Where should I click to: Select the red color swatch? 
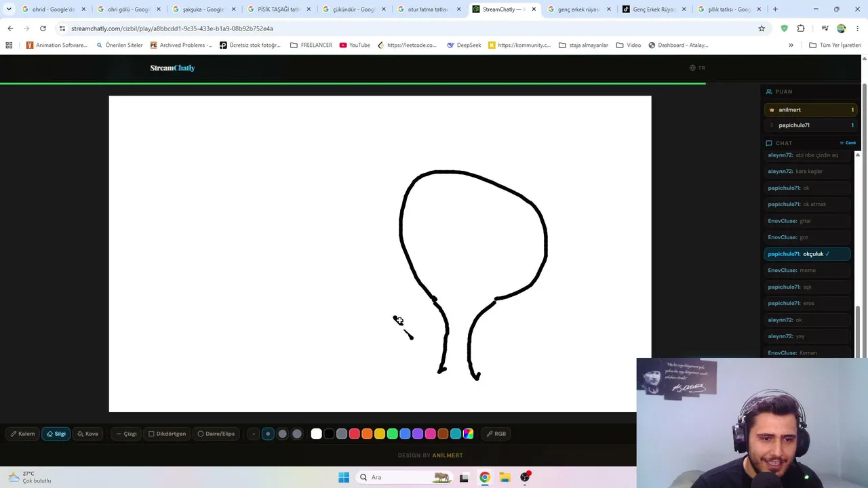[x=354, y=434]
